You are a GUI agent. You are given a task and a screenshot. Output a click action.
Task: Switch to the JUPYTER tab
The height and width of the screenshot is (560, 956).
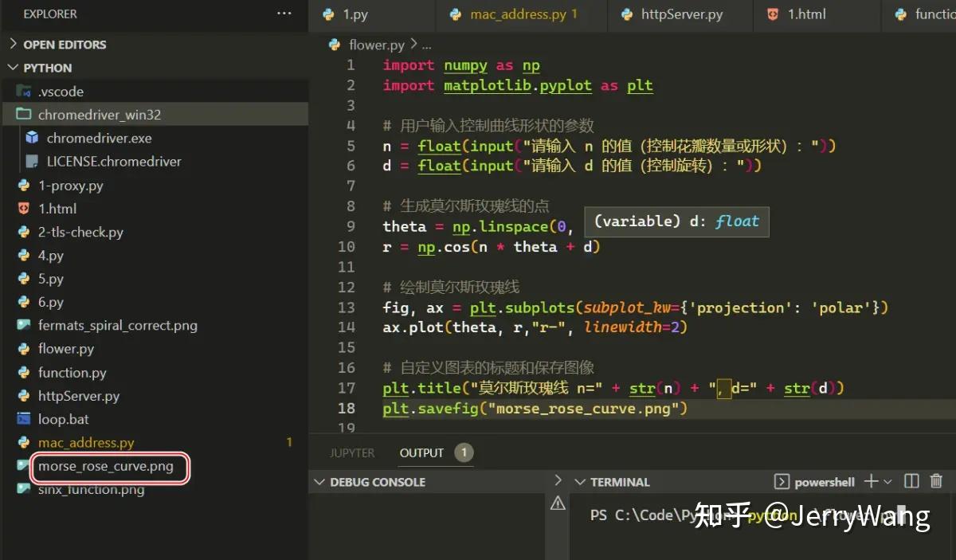pyautogui.click(x=351, y=452)
